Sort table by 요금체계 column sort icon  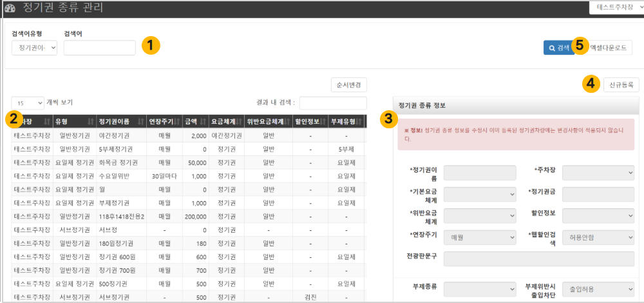click(x=238, y=121)
